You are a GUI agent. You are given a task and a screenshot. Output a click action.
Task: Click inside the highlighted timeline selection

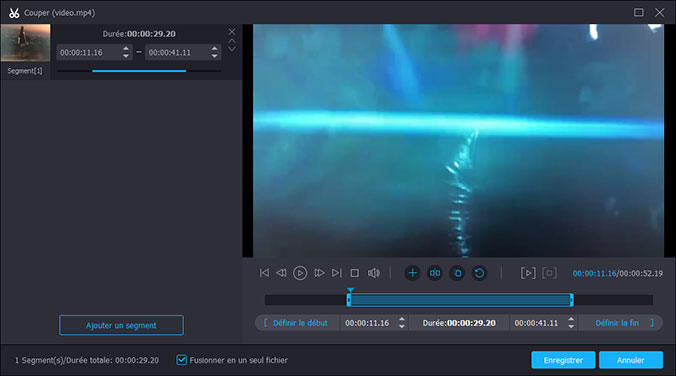[460, 300]
